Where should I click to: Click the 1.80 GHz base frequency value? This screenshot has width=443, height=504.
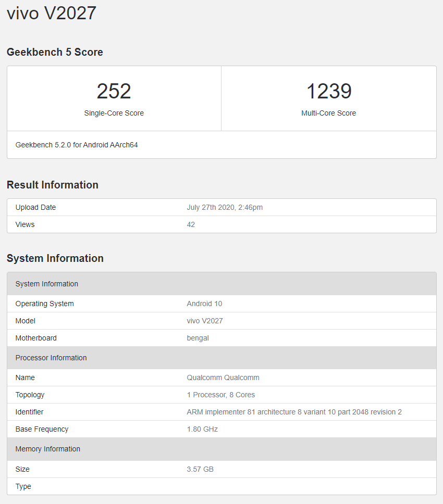click(202, 429)
